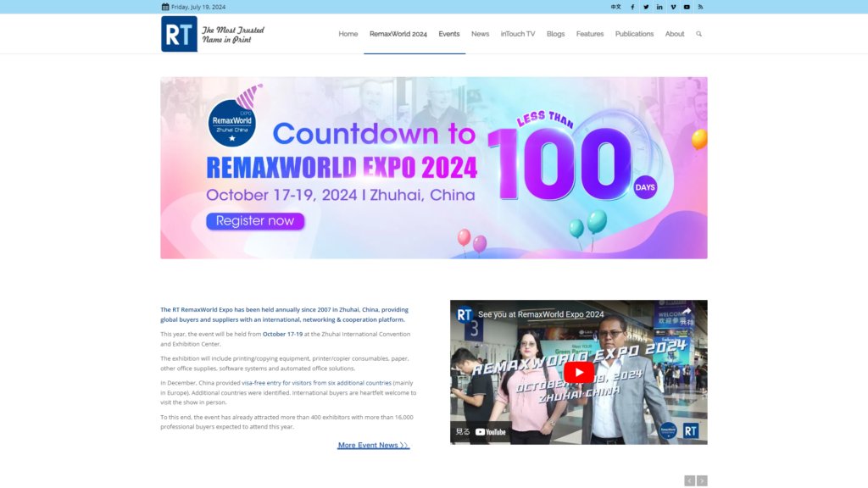This screenshot has width=868, height=488.
Task: Go to the Home menu item
Action: coord(348,34)
